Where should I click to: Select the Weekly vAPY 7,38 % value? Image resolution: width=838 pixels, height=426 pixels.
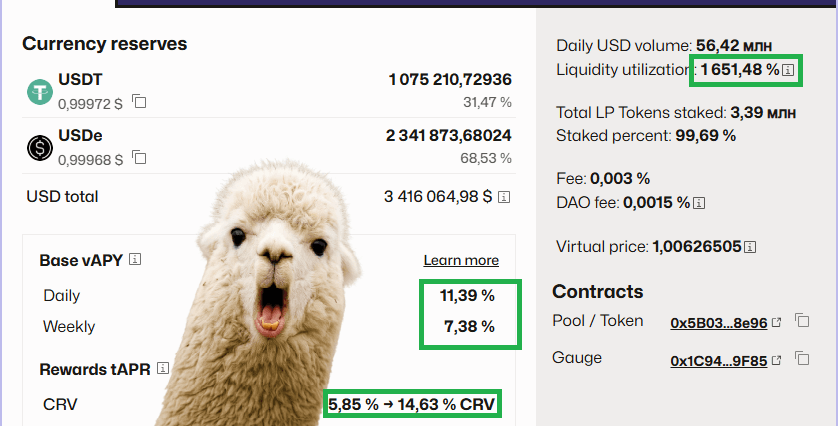point(469,326)
